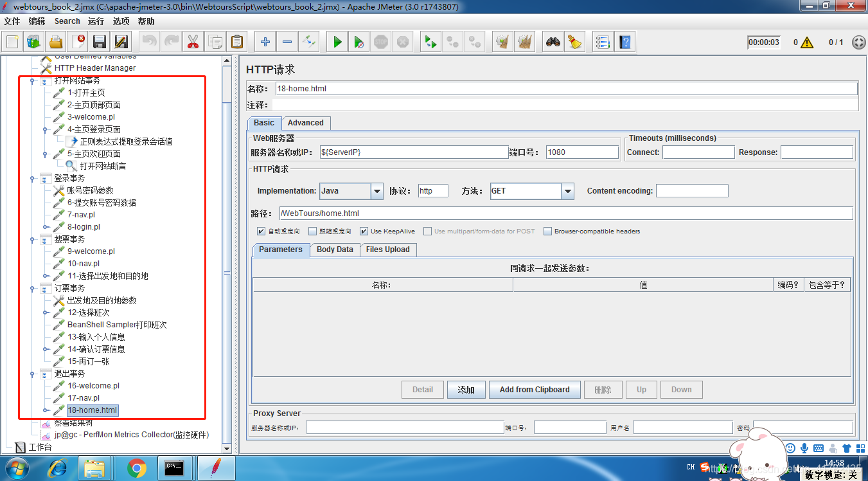The height and width of the screenshot is (481, 868).
Task: Select HTTP Header Manager in tree
Action: click(95, 68)
